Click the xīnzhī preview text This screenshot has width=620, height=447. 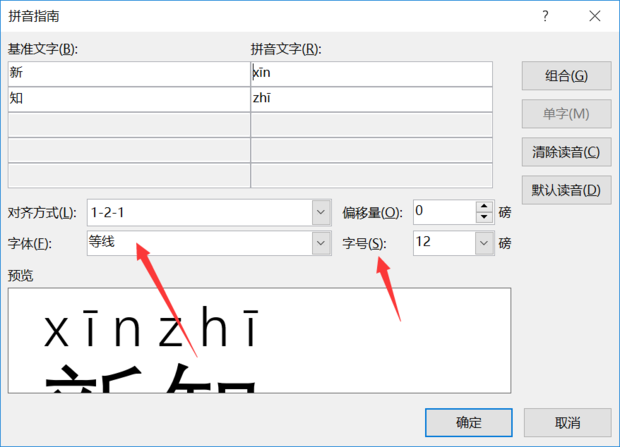point(151,328)
